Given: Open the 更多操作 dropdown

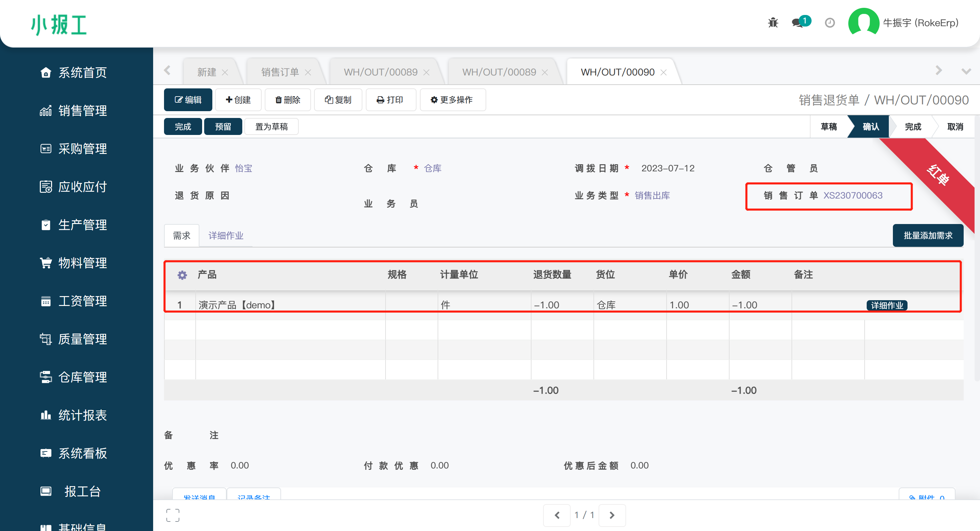Looking at the screenshot, I should tap(452, 100).
